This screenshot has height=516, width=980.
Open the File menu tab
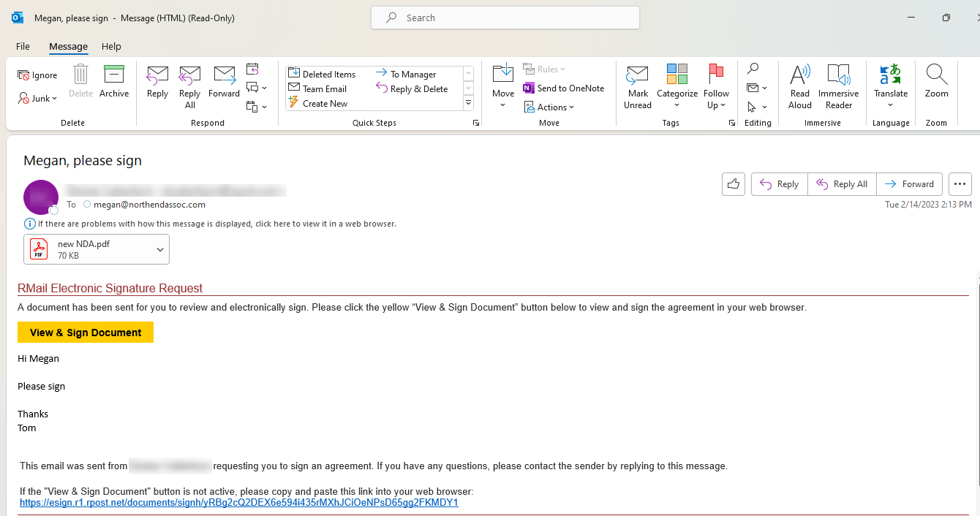pos(23,46)
